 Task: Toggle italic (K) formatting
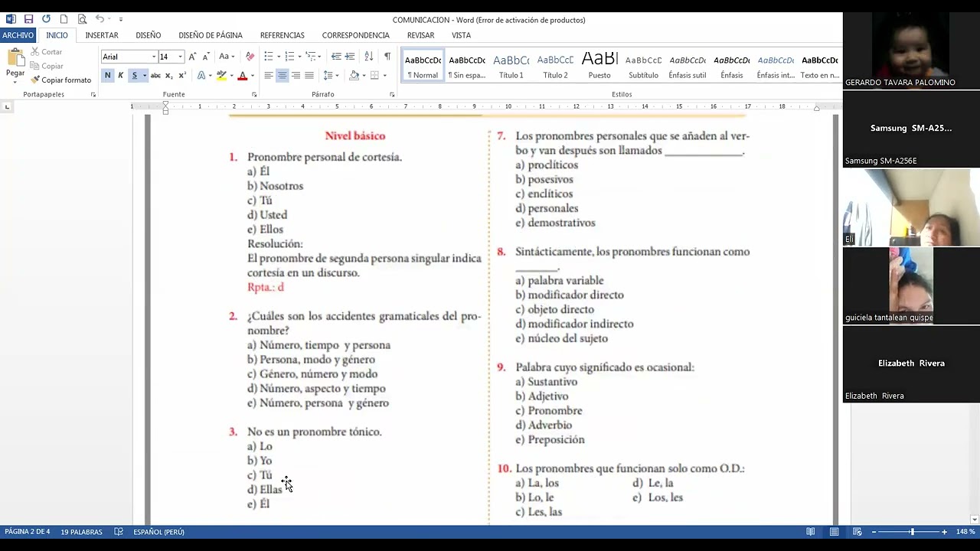point(120,75)
